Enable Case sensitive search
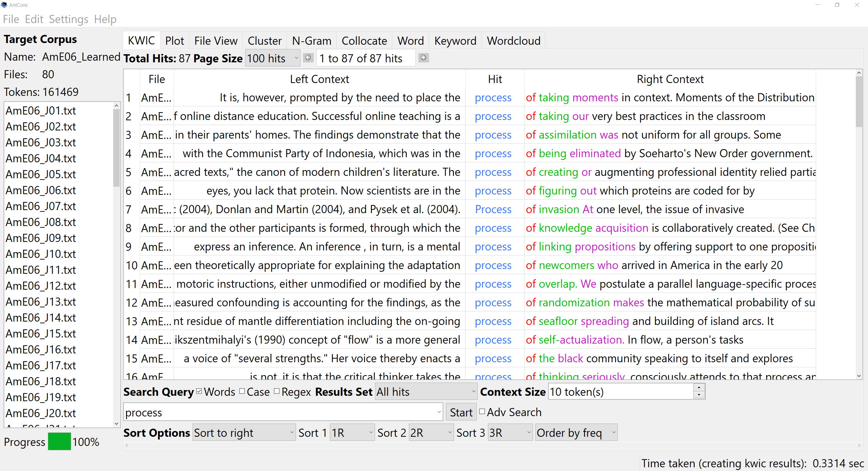 (242, 391)
